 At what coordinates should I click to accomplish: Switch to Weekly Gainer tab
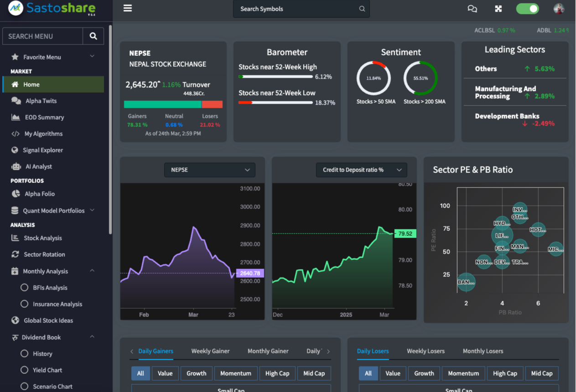click(x=210, y=351)
